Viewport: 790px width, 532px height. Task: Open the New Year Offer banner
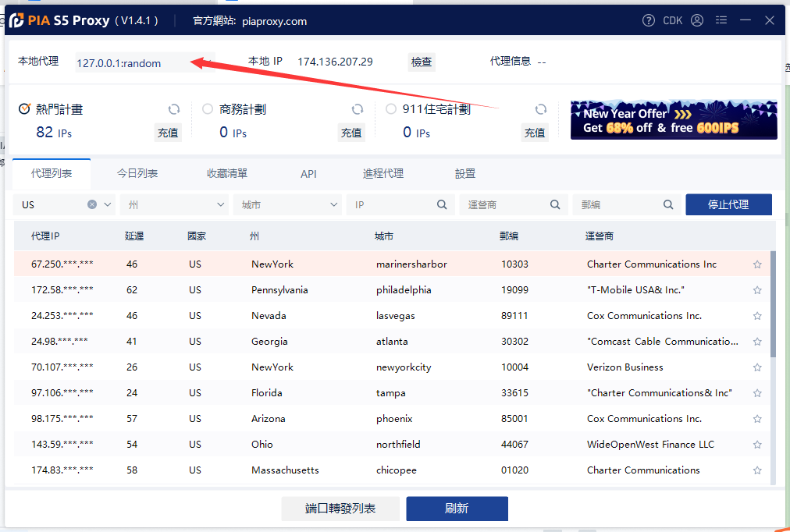coord(674,119)
